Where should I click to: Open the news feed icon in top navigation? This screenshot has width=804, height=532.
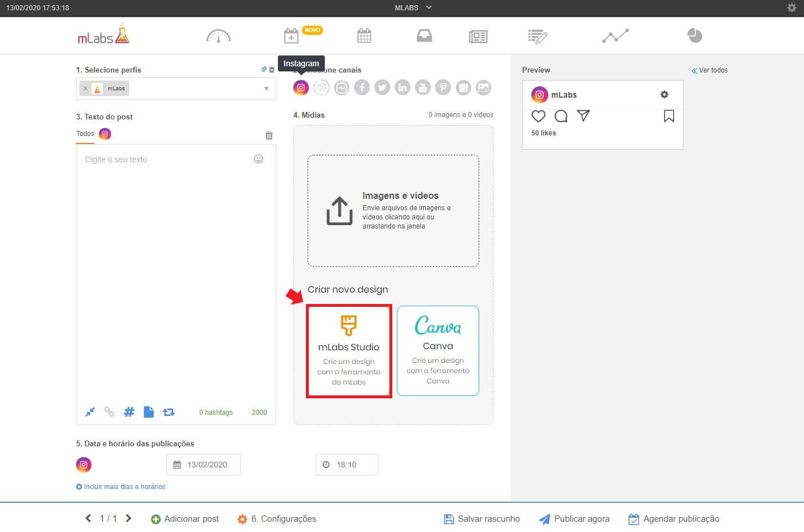tap(478, 37)
